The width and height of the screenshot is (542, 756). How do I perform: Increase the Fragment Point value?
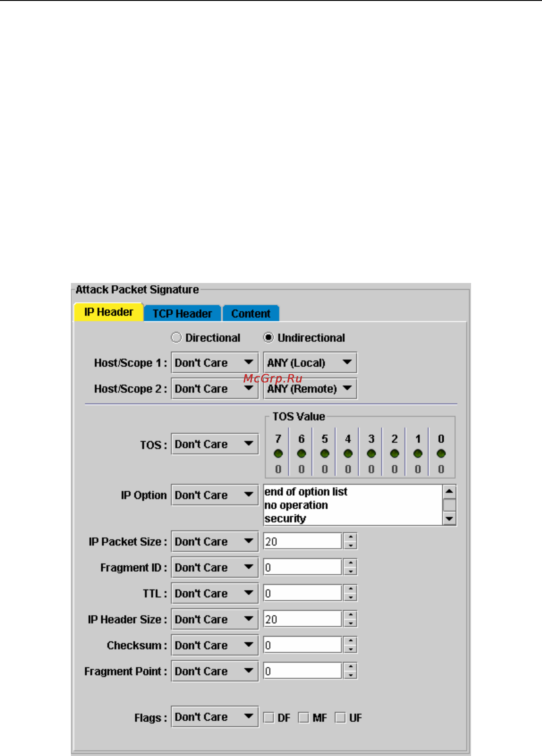click(x=351, y=667)
